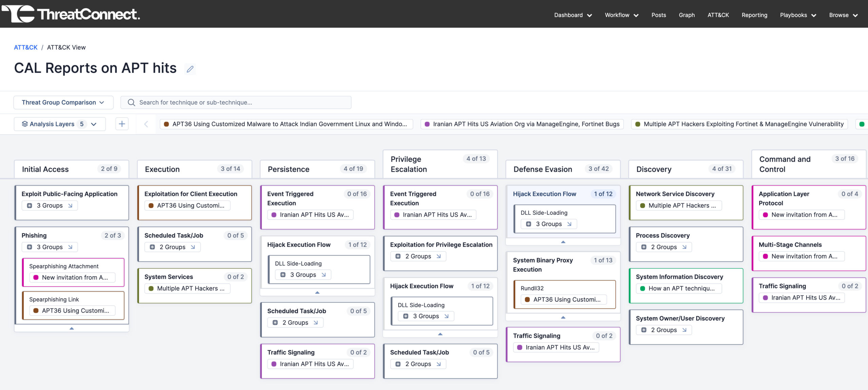Viewport: 868px width, 390px height.
Task: Go to Reporting in top navigation
Action: tap(754, 15)
